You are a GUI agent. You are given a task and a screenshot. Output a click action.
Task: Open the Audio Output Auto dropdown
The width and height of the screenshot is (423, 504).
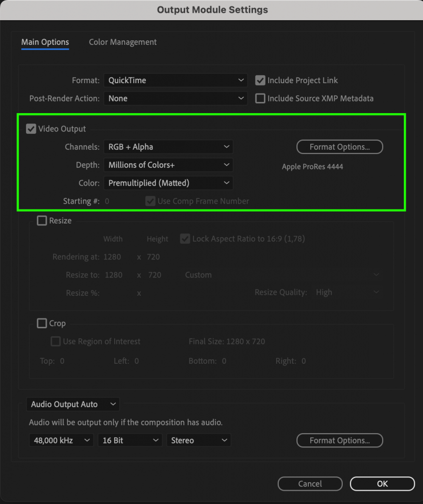point(72,404)
